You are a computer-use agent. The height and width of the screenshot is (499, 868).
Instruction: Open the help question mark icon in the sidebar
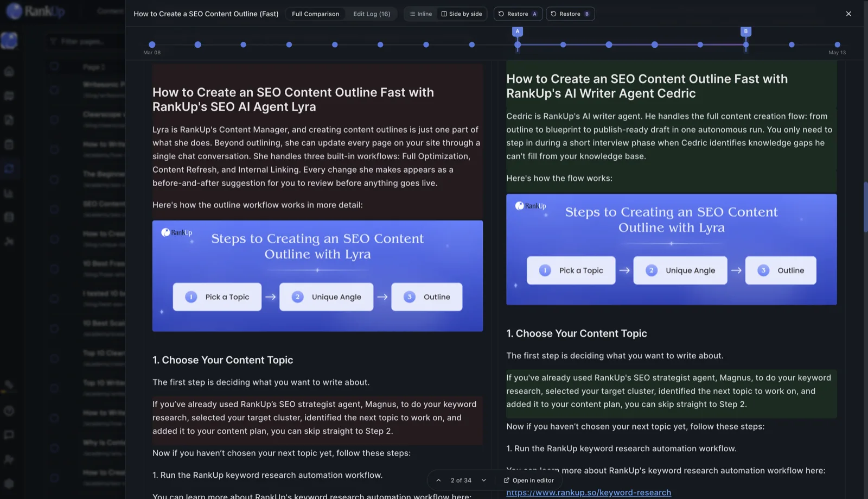coord(9,411)
